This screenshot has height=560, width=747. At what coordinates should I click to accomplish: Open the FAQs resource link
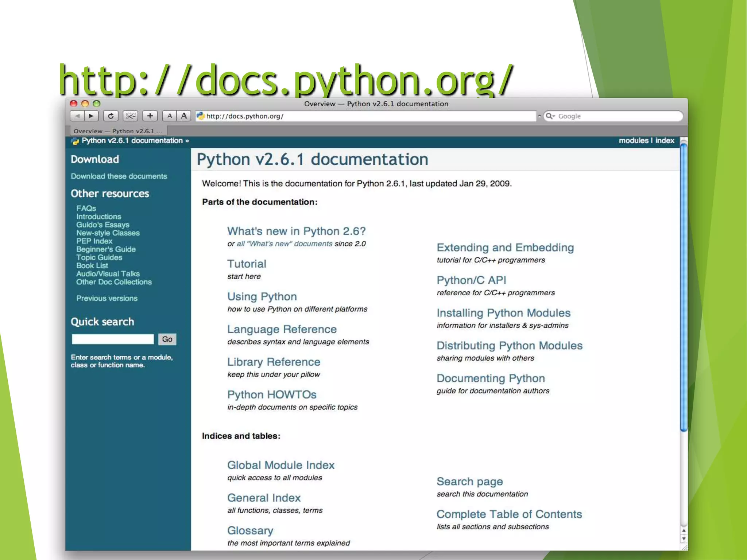(x=86, y=208)
